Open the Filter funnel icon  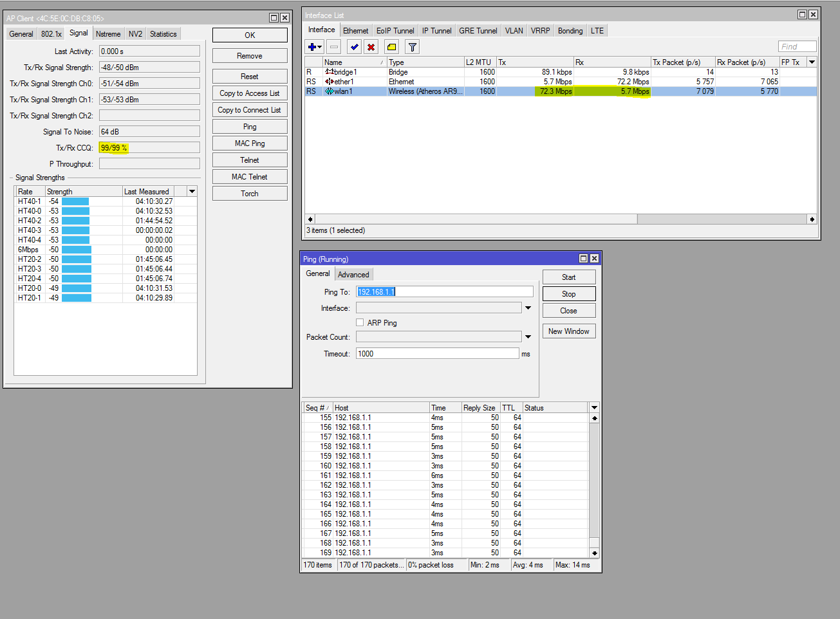pos(413,47)
